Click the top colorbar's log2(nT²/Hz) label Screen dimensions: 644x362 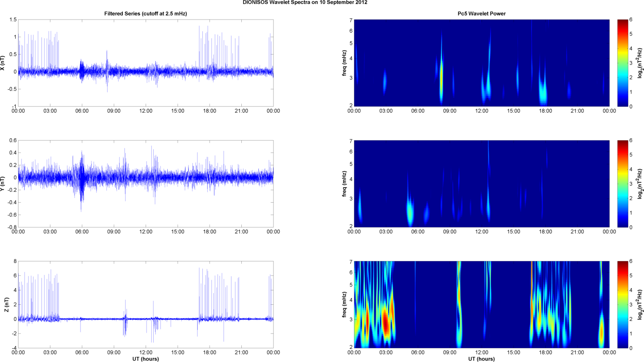click(x=640, y=63)
